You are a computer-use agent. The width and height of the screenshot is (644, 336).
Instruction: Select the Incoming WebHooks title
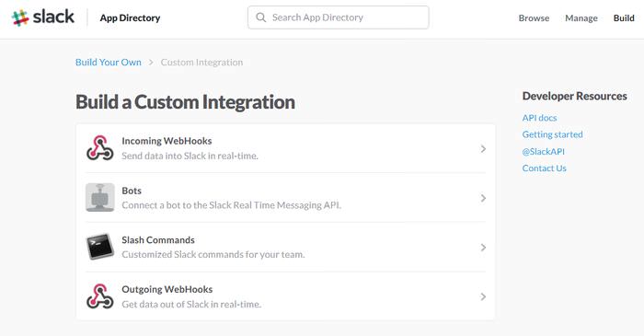click(167, 141)
